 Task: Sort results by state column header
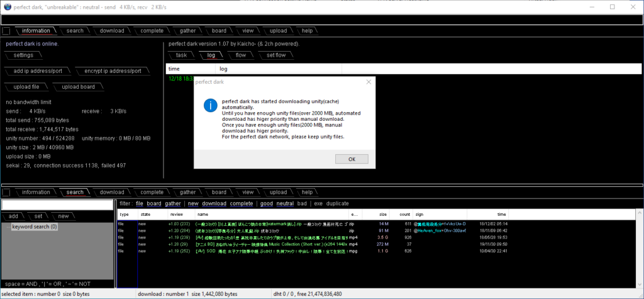coord(153,215)
